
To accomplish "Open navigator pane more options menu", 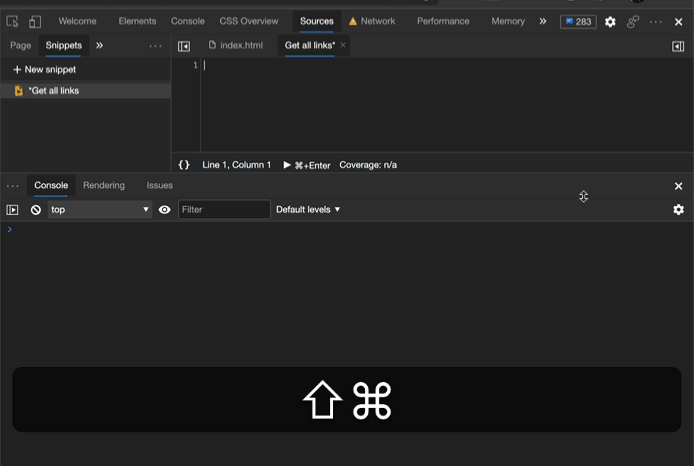I will click(155, 46).
